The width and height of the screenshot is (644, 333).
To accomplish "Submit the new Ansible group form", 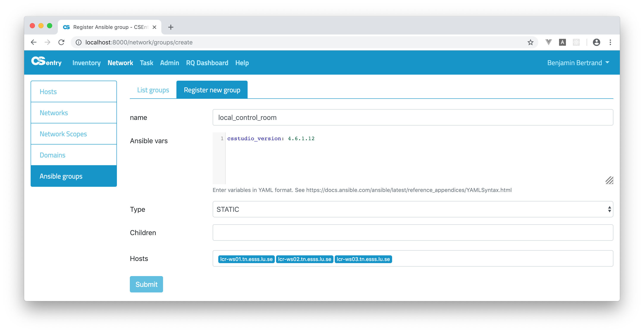I will click(x=146, y=284).
